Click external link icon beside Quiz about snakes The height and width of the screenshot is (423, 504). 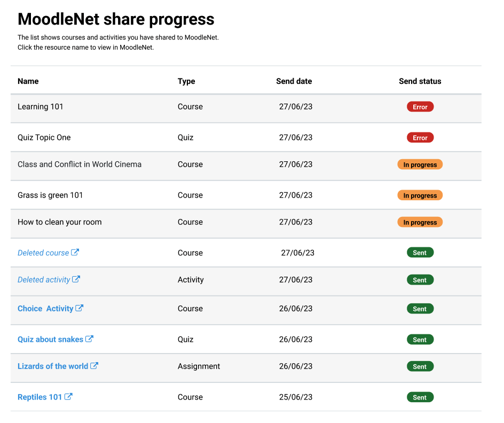click(89, 339)
